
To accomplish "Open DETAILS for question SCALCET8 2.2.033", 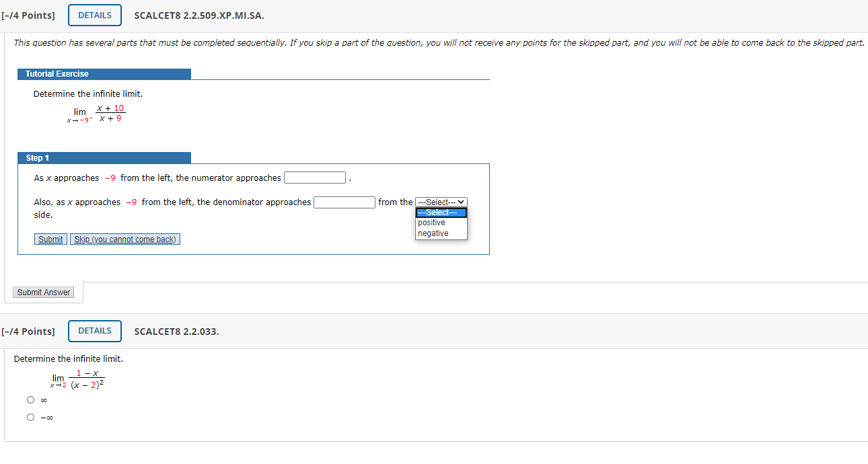I will (95, 331).
